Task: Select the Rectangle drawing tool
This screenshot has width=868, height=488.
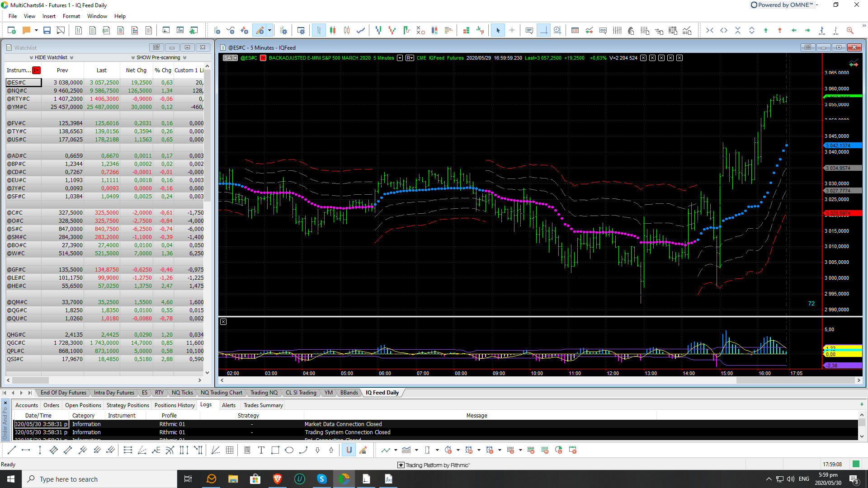Action: [x=275, y=450]
